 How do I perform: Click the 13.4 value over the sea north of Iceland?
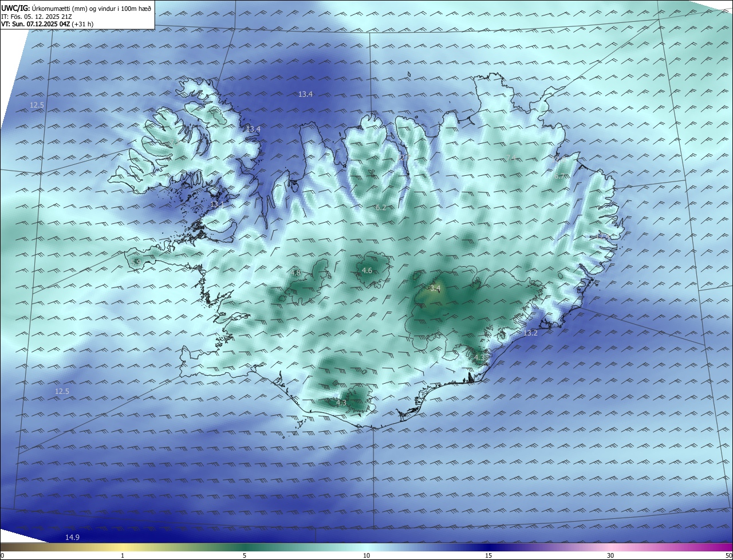pyautogui.click(x=306, y=94)
